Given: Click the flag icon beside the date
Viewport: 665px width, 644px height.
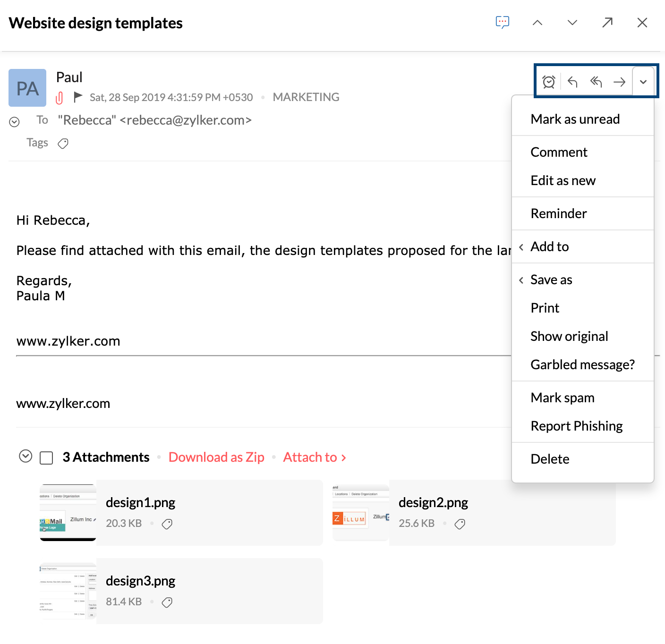Looking at the screenshot, I should click(78, 97).
